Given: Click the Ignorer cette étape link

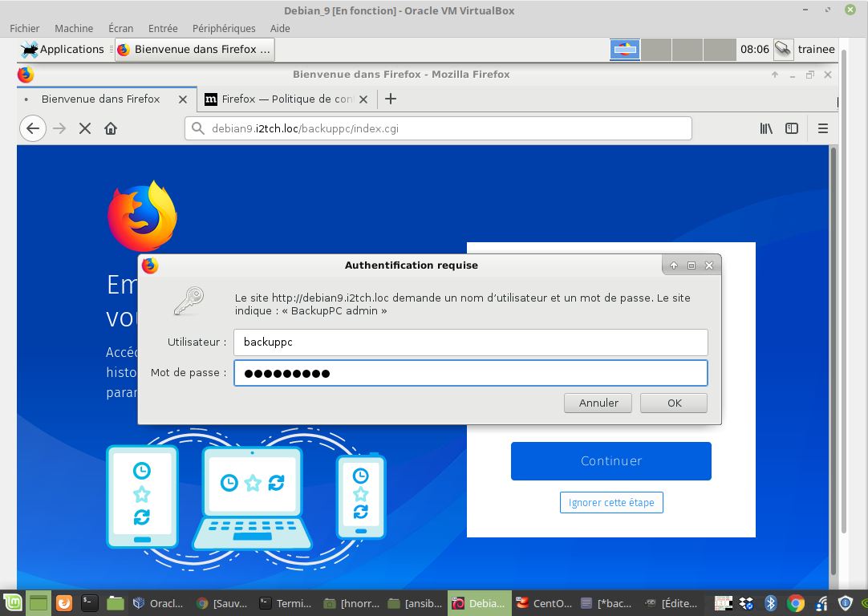Looking at the screenshot, I should (610, 503).
